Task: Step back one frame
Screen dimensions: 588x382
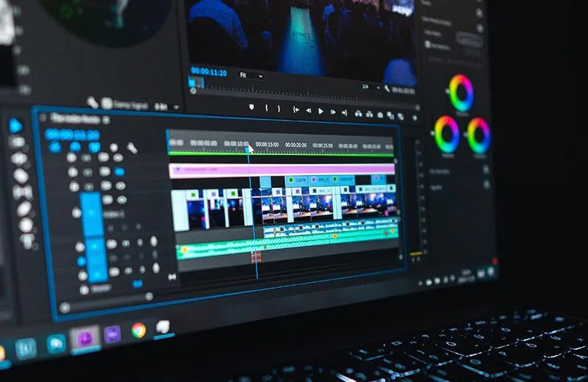Action: tap(308, 111)
